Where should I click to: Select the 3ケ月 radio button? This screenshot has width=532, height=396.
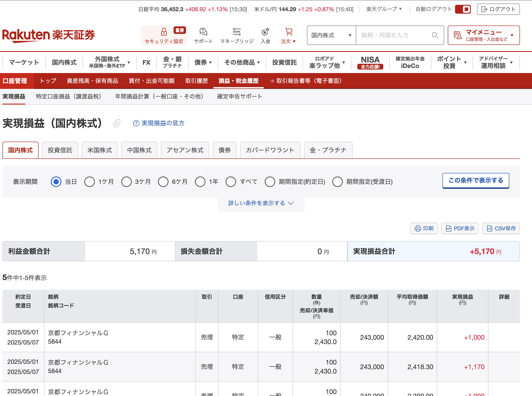click(x=126, y=182)
